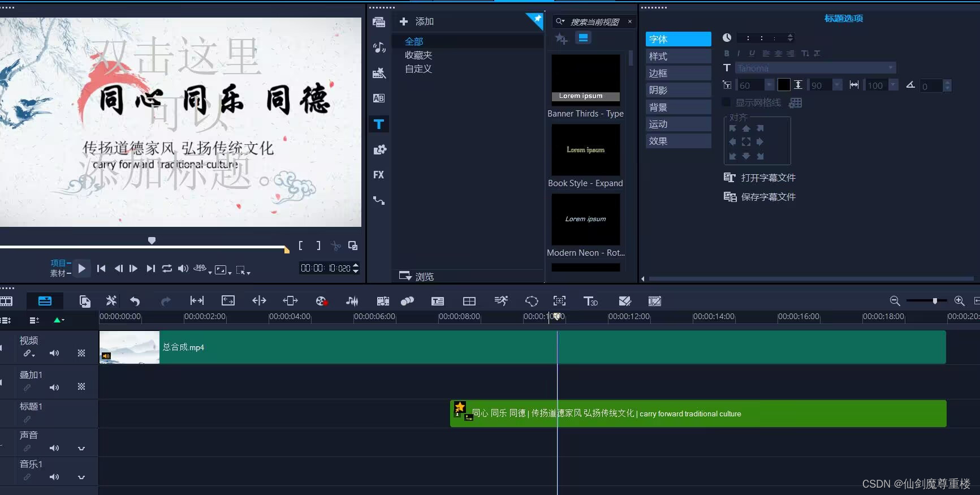Image resolution: width=980 pixels, height=495 pixels.
Task: Open the Tahoma font dropdown
Action: (891, 68)
